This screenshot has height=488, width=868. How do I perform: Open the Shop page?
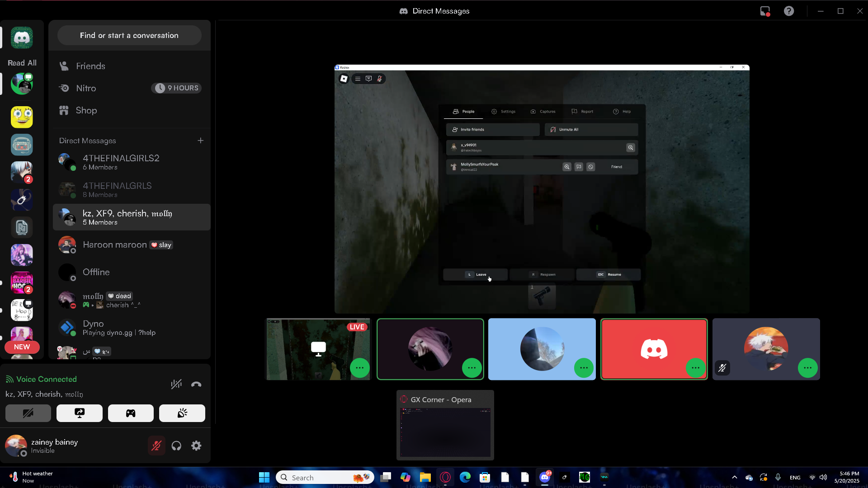86,110
